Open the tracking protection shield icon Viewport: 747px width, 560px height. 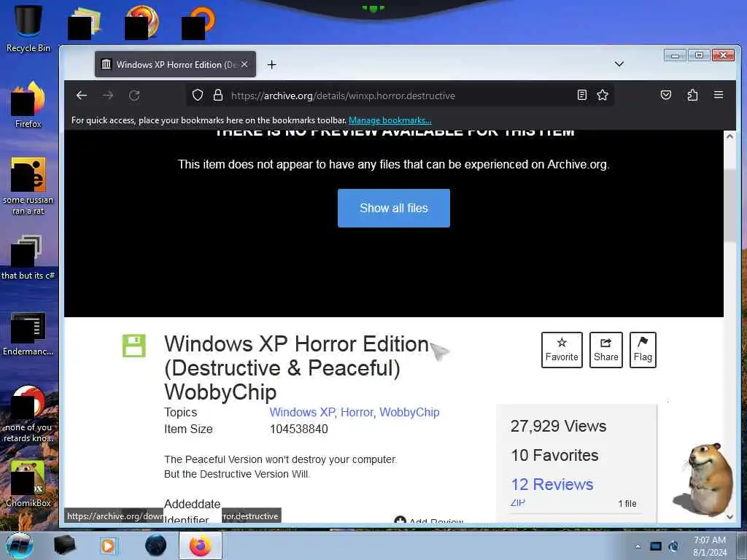(x=198, y=96)
